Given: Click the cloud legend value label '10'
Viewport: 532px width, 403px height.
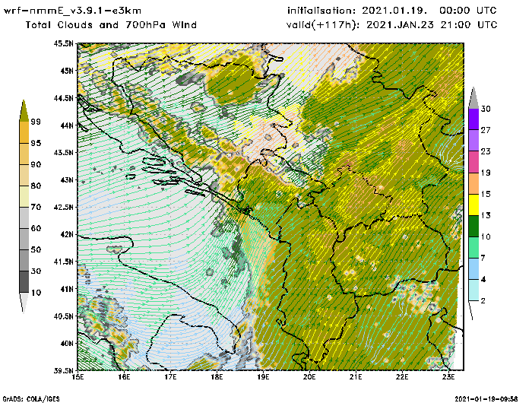Looking at the screenshot, I should click(x=36, y=293).
